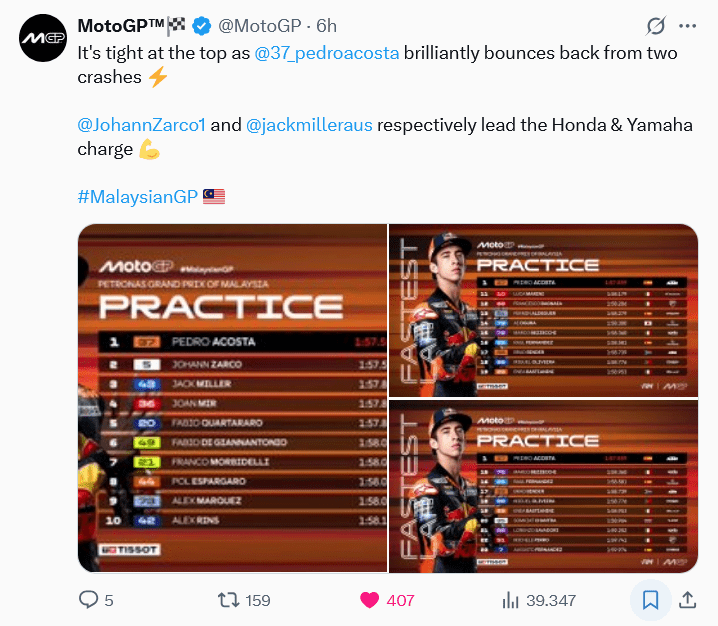718x626 pixels.
Task: Open the @JohannZarco1 profile link
Action: (141, 125)
